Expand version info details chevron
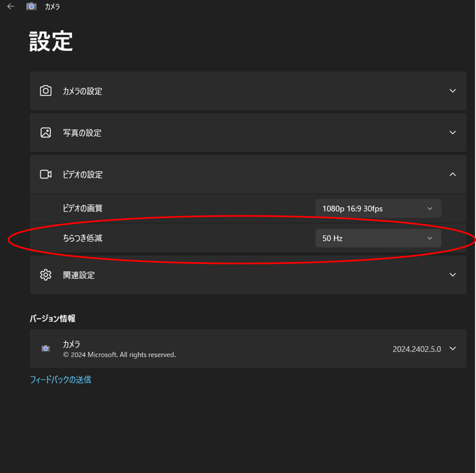 [452, 348]
